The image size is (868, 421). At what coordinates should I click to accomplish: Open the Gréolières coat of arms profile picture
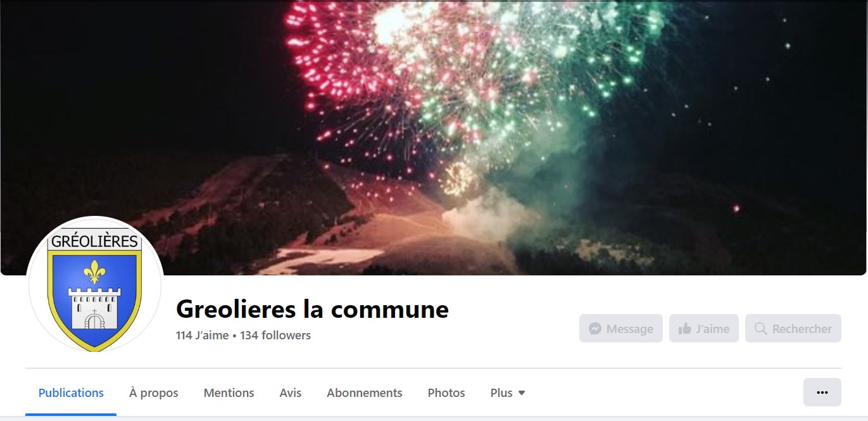pos(95,286)
